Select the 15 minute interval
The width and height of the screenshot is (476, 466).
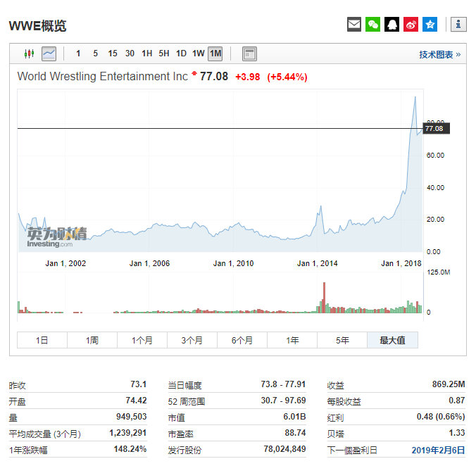coord(113,53)
